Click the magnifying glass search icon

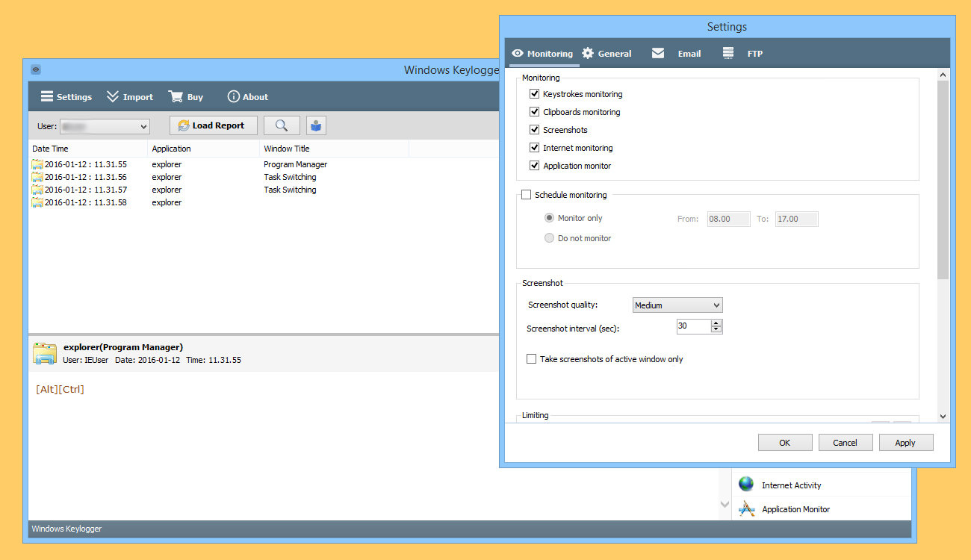282,125
